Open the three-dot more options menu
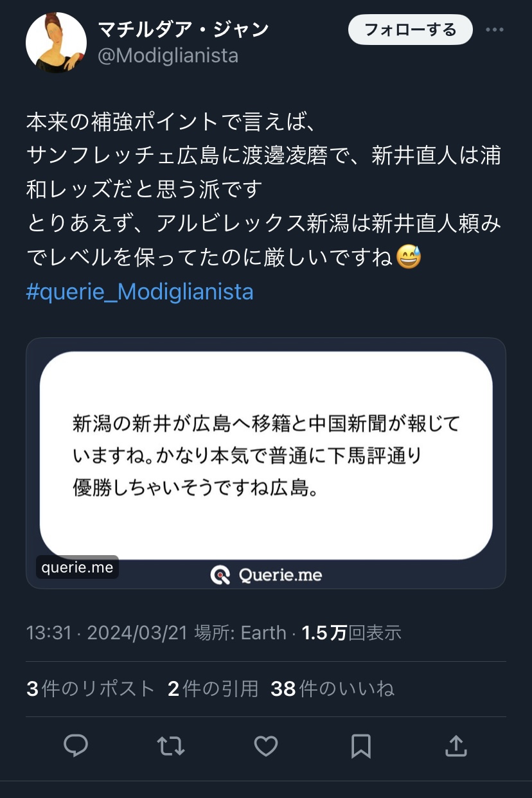The width and height of the screenshot is (532, 798). [494, 30]
